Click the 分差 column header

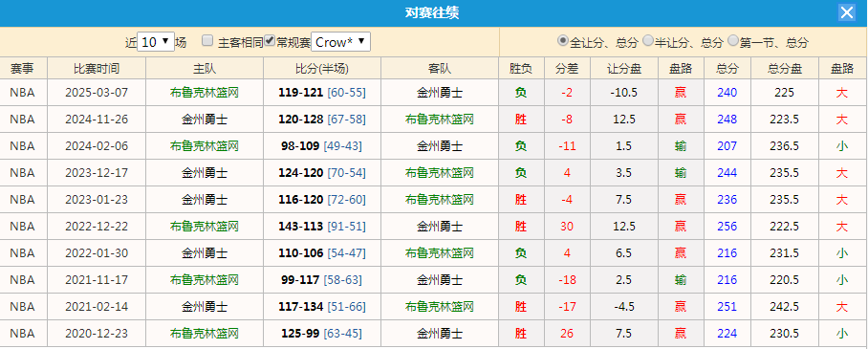(x=567, y=68)
